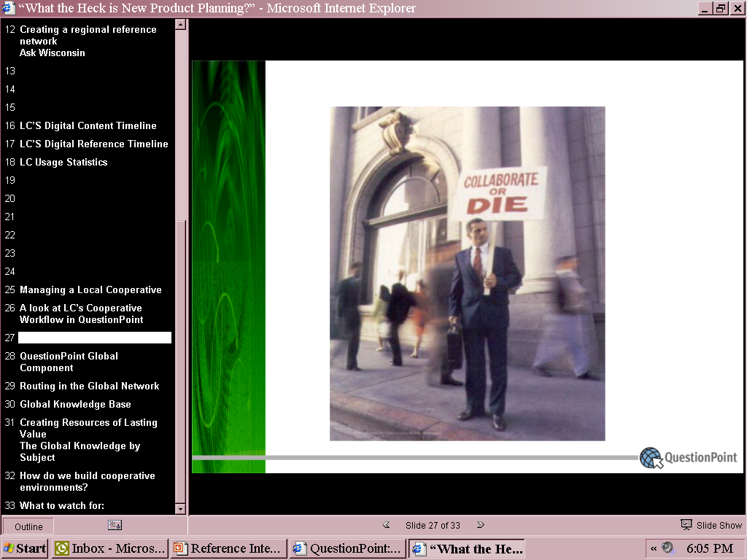Toggle the Outline pane button
The image size is (747, 560).
28,526
